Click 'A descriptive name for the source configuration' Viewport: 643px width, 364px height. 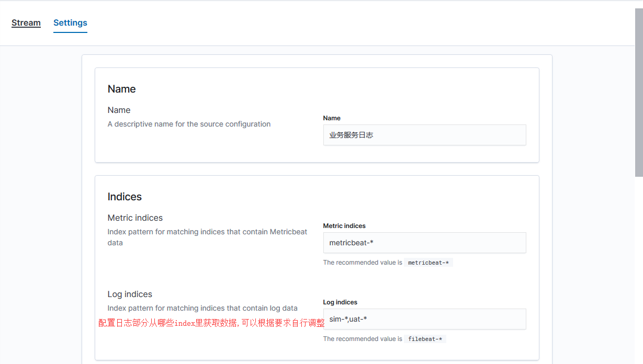tap(189, 124)
